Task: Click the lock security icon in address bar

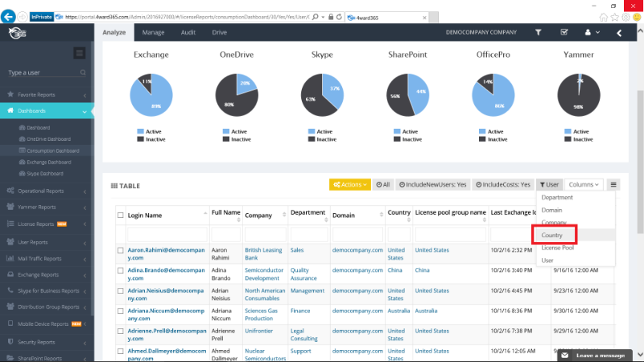Action: pyautogui.click(x=331, y=17)
